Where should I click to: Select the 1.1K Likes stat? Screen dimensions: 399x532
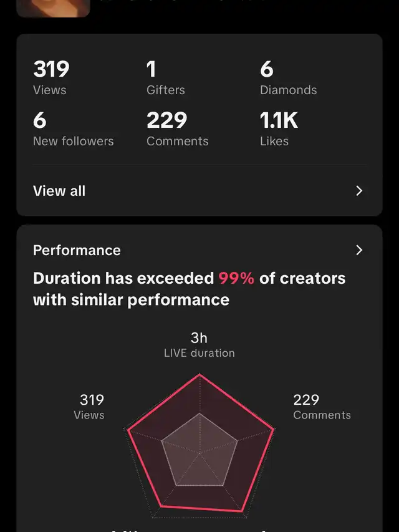point(279,129)
